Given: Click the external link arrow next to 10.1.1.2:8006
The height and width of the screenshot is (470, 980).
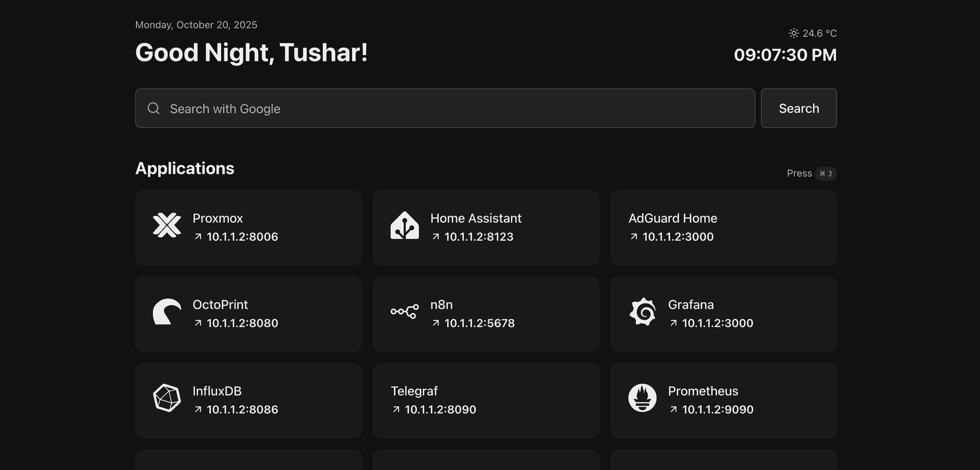Looking at the screenshot, I should coord(199,237).
